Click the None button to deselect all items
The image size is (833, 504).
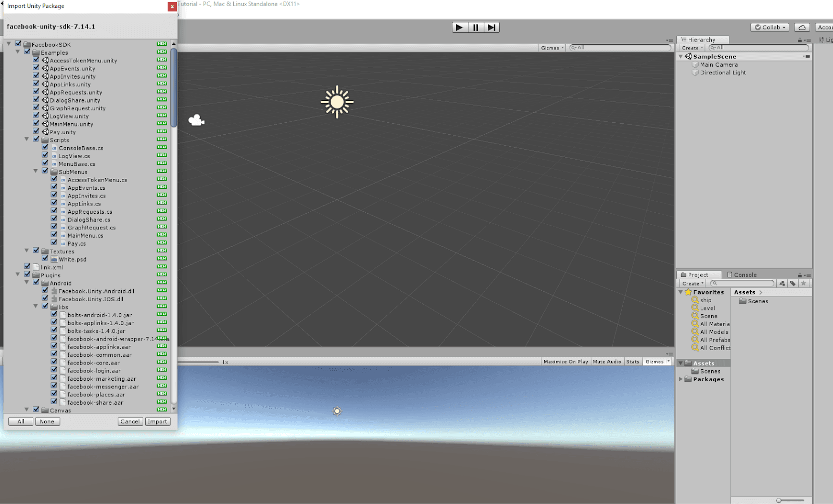(47, 421)
